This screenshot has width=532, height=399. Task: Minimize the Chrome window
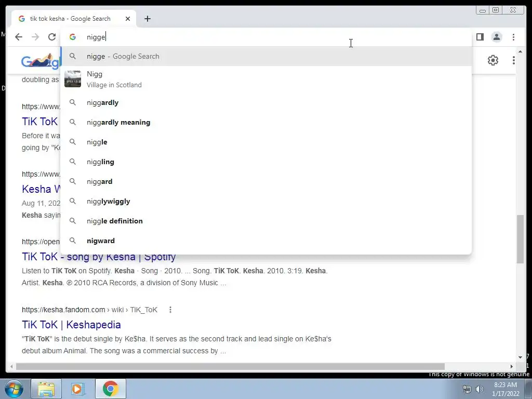click(x=483, y=10)
